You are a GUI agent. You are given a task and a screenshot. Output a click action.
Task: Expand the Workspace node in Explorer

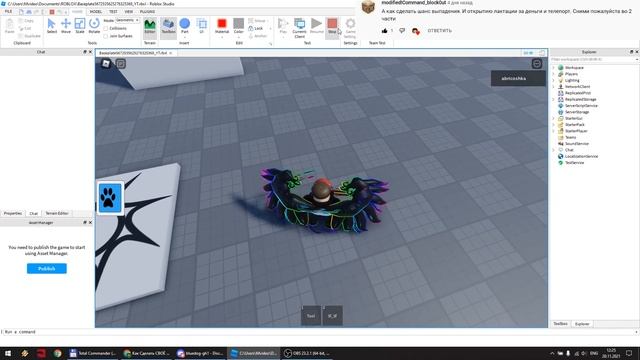553,68
